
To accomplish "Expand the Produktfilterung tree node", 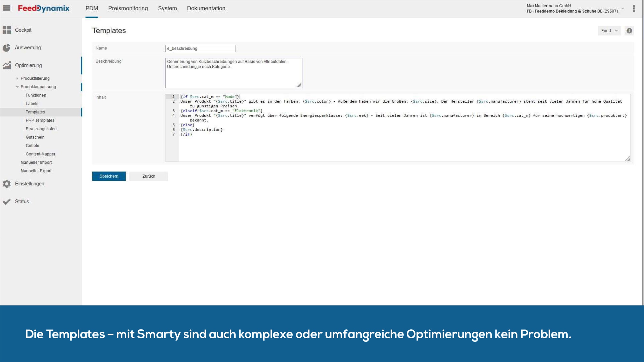I will 17,78.
